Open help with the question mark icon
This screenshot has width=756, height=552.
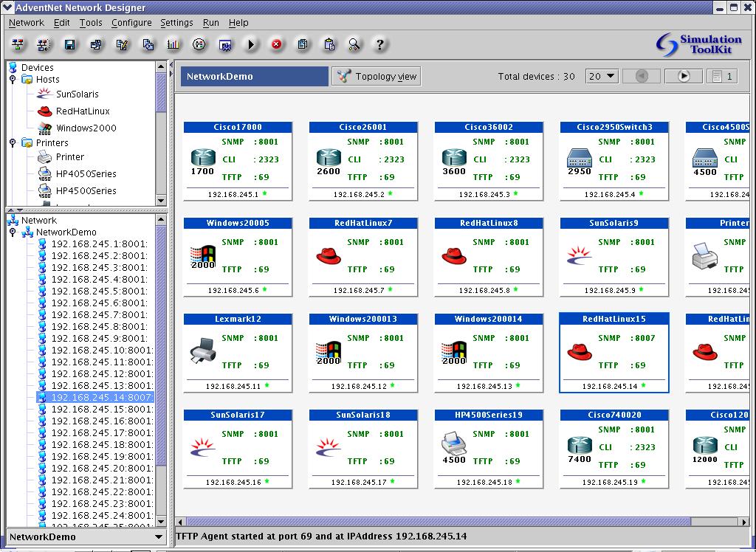click(x=380, y=45)
